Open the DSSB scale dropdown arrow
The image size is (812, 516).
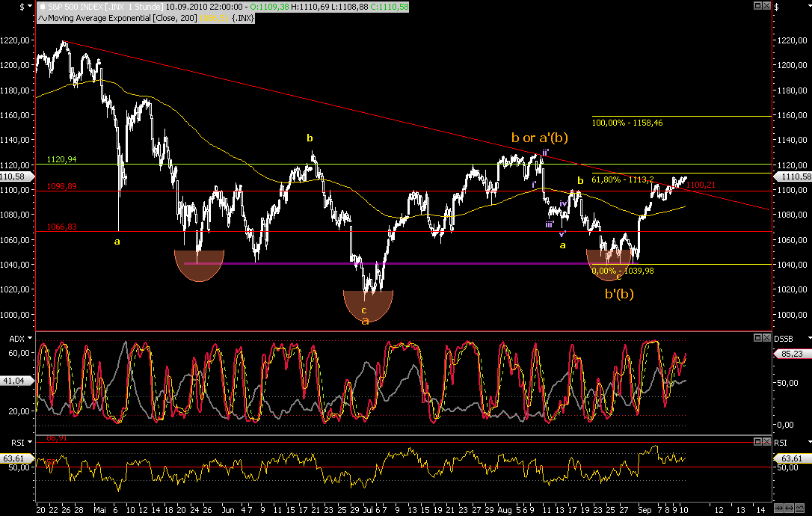coord(810,338)
